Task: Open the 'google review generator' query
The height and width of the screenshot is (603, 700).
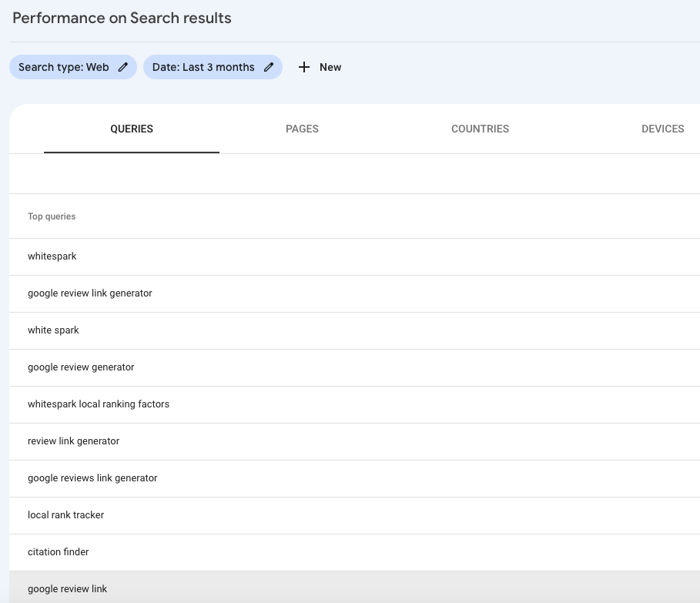Action: 81,367
